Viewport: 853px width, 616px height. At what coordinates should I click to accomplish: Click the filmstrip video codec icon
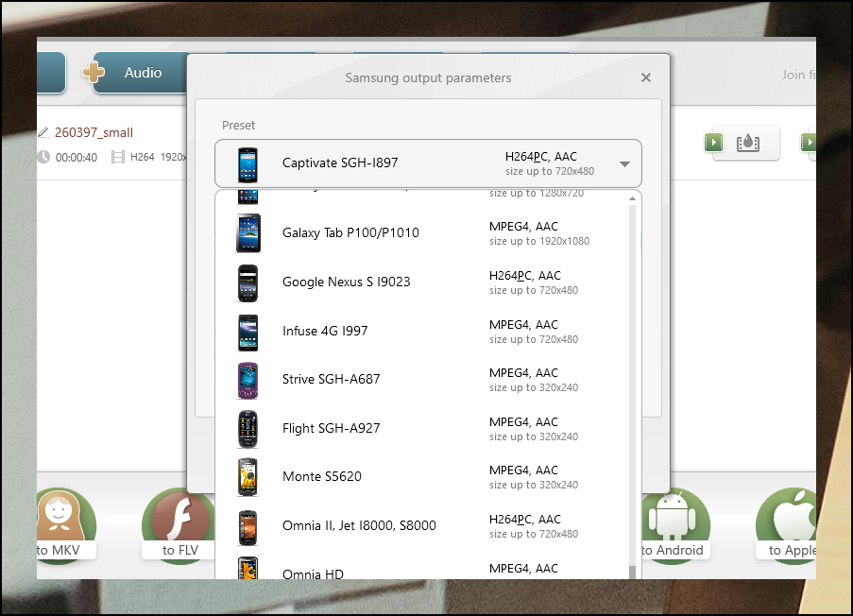[117, 157]
